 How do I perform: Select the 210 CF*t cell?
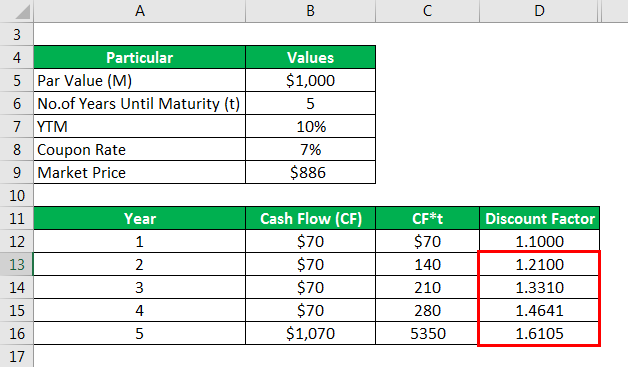click(427, 288)
